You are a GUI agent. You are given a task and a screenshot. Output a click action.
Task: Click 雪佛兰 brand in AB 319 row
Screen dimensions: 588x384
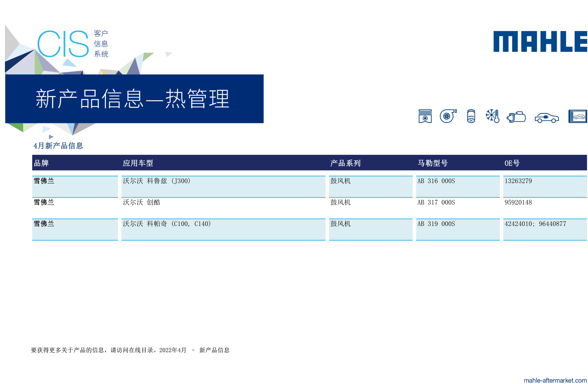(x=44, y=224)
